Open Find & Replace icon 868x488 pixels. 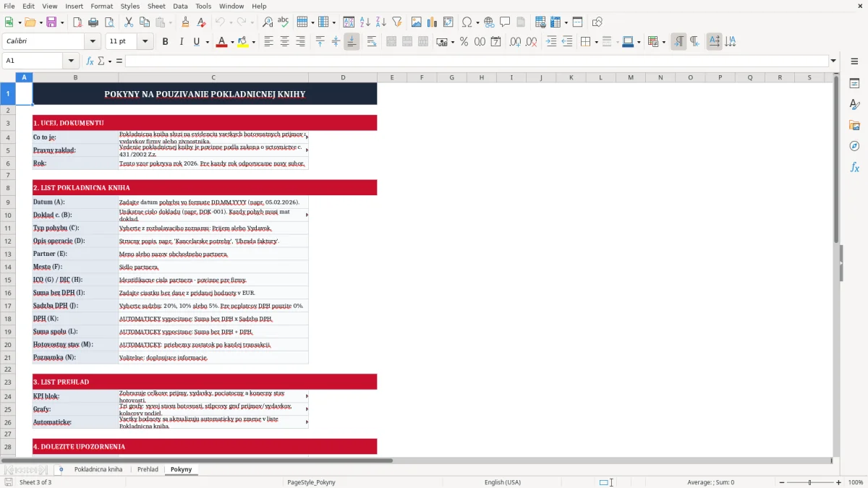click(268, 22)
